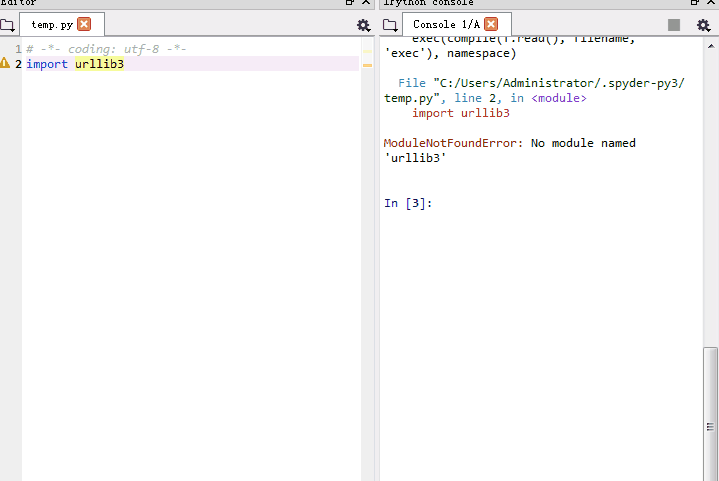
Task: Close the Console 1/A tab
Action: (x=492, y=24)
